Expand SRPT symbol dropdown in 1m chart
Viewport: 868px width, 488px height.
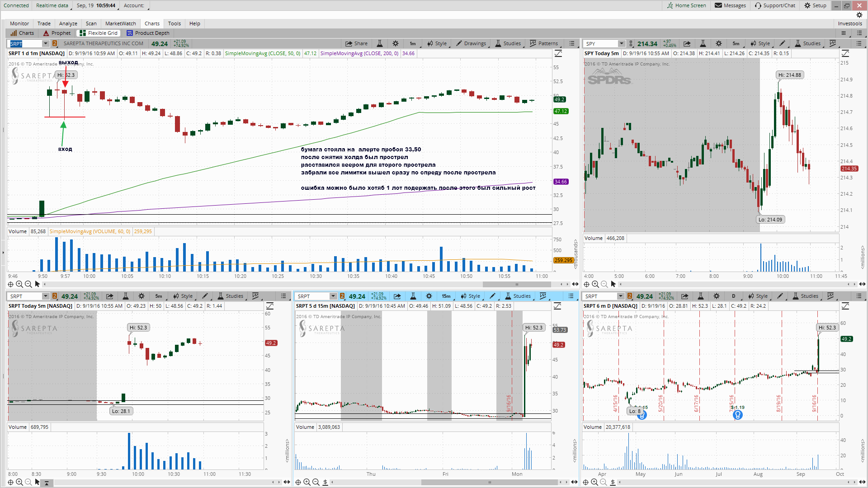[x=45, y=43]
